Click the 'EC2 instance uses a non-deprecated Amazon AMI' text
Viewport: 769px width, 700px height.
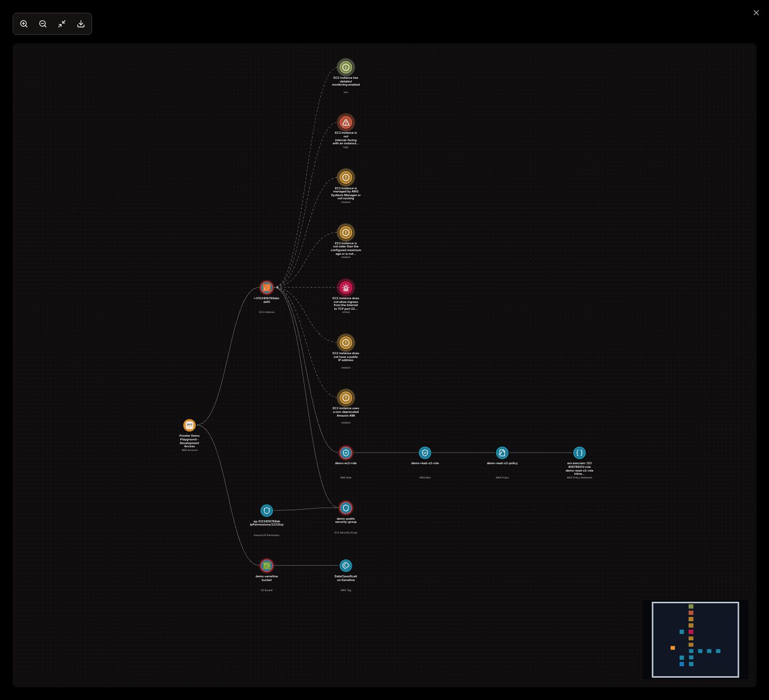click(x=346, y=412)
